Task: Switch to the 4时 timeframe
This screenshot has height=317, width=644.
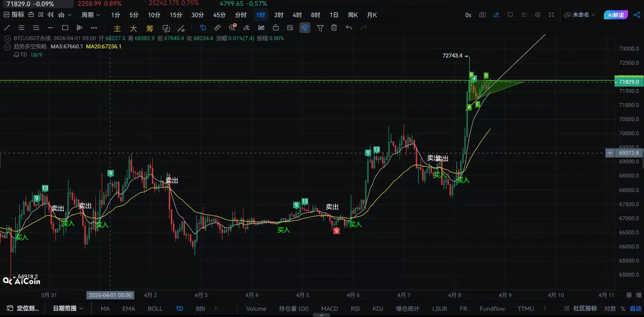Action: (x=297, y=15)
